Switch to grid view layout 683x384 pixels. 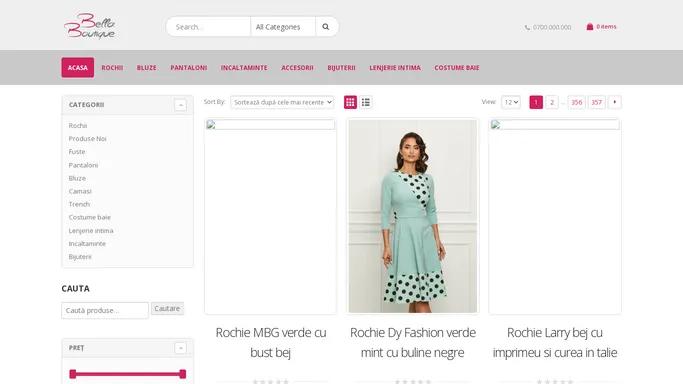[x=350, y=102]
